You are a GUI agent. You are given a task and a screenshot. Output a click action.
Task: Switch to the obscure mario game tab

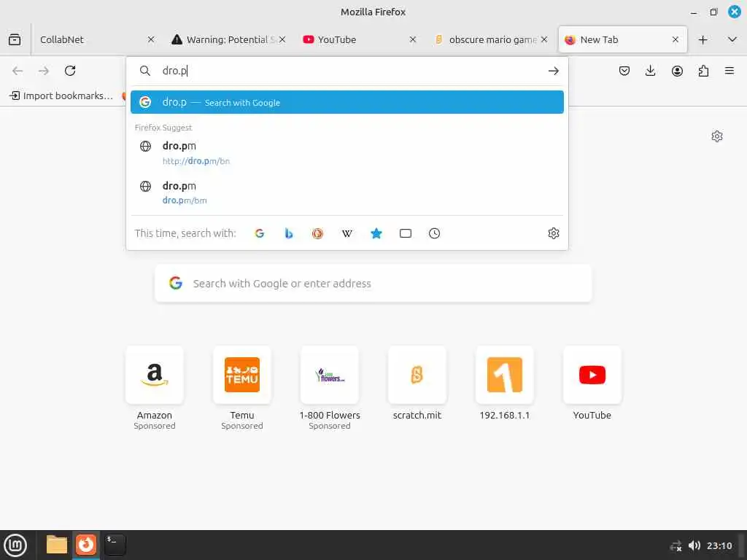pyautogui.click(x=492, y=39)
